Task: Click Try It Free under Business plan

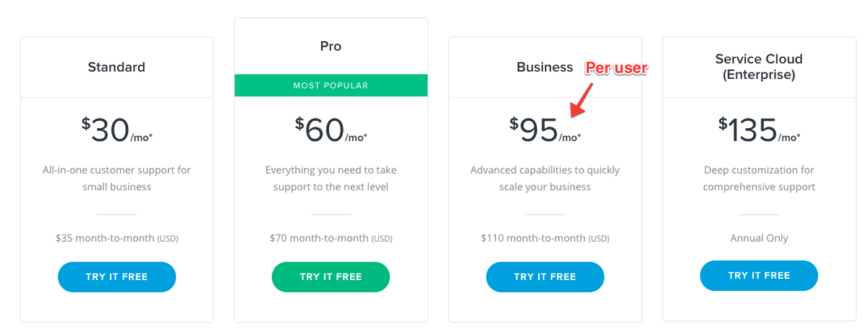Action: point(545,277)
